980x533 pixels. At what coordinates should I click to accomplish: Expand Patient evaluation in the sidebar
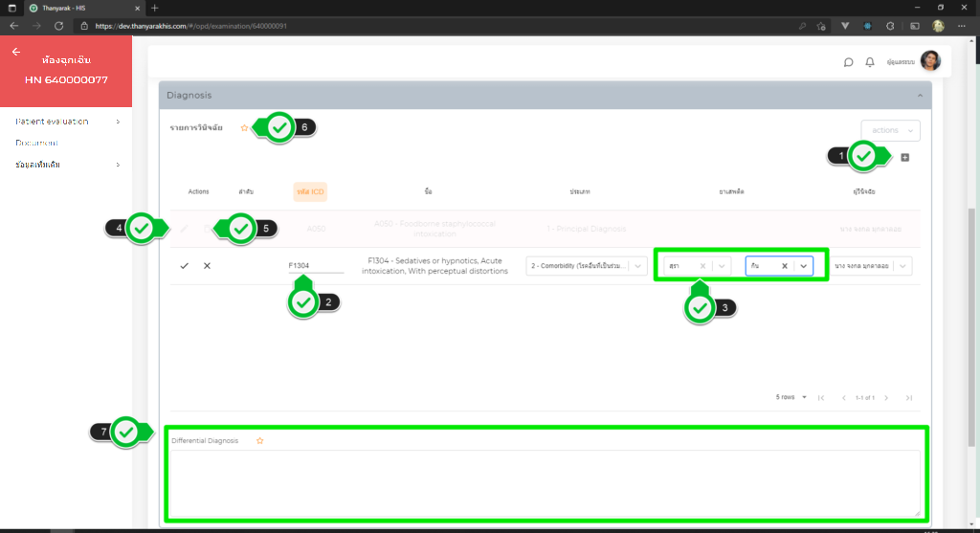(67, 122)
